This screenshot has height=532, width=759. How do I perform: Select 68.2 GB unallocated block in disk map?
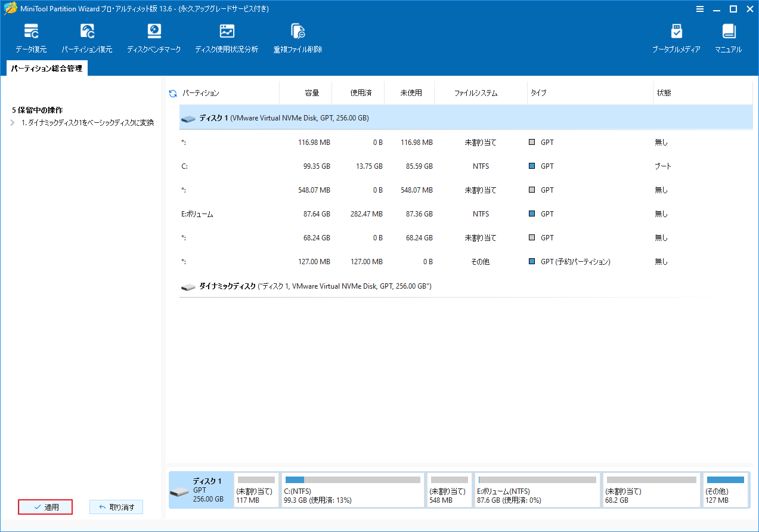coord(652,490)
